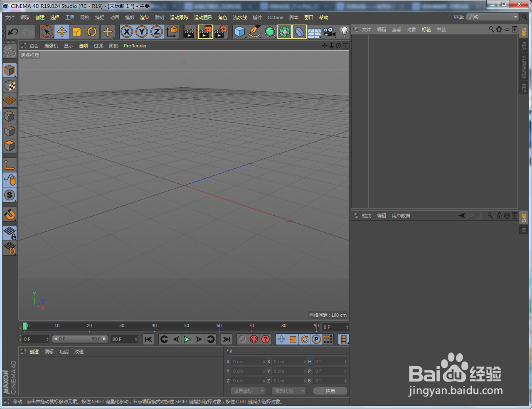Go to start of animation
The width and height of the screenshot is (532, 409).
click(x=148, y=339)
